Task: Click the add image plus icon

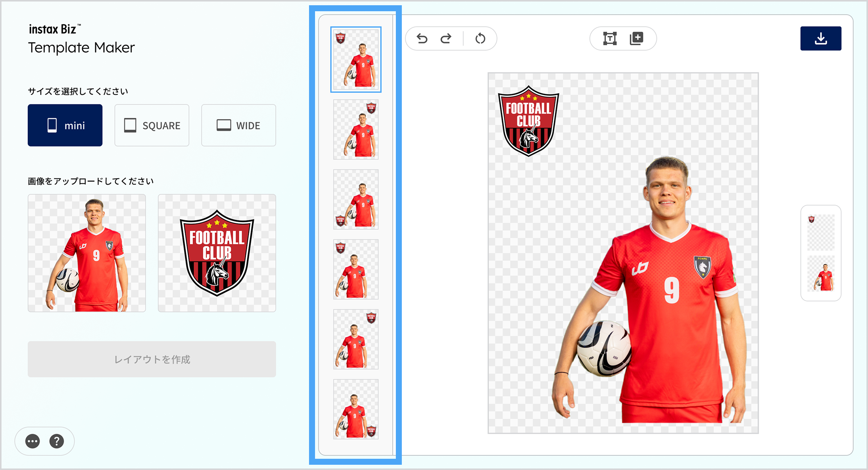Action: pyautogui.click(x=636, y=39)
